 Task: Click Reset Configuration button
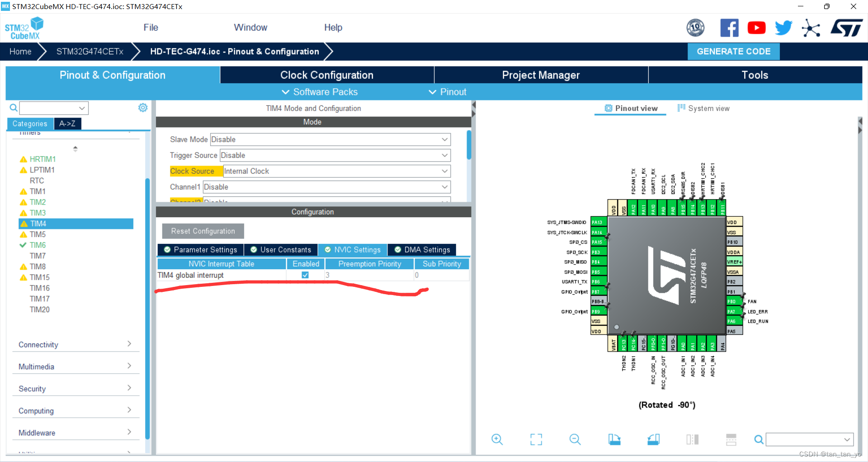(203, 231)
